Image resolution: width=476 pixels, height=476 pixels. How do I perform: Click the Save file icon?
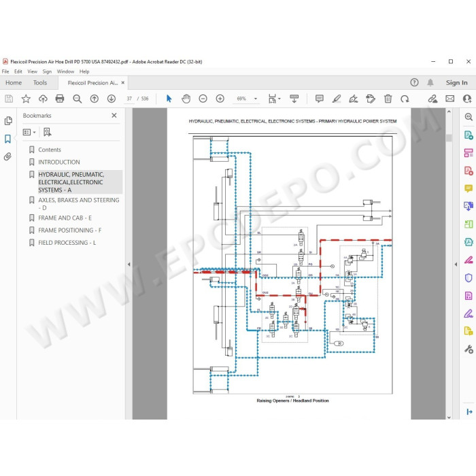(9, 99)
